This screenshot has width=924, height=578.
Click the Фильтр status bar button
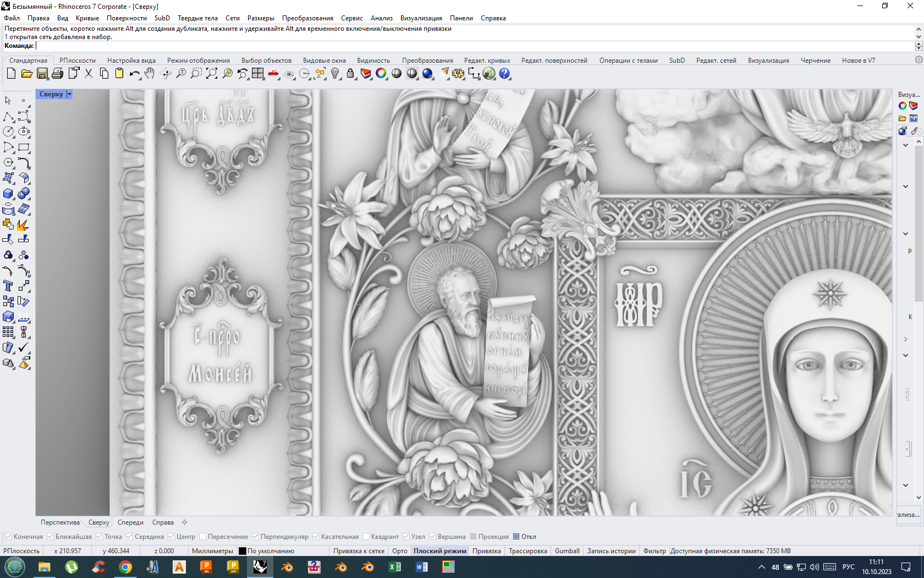coord(654,551)
